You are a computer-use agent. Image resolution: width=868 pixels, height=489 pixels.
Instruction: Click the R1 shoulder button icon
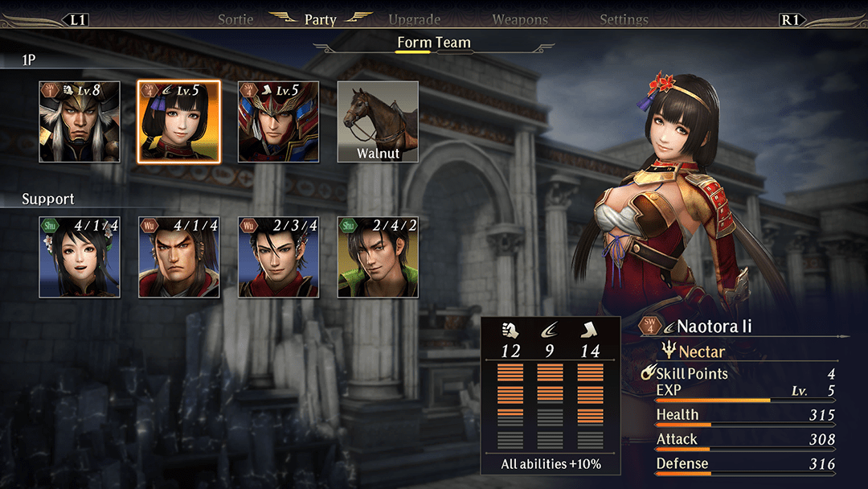[791, 20]
